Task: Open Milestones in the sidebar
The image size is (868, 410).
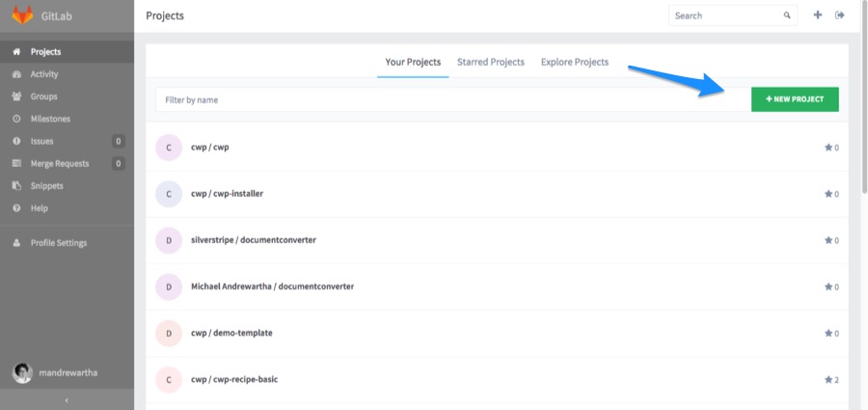Action: point(67,119)
